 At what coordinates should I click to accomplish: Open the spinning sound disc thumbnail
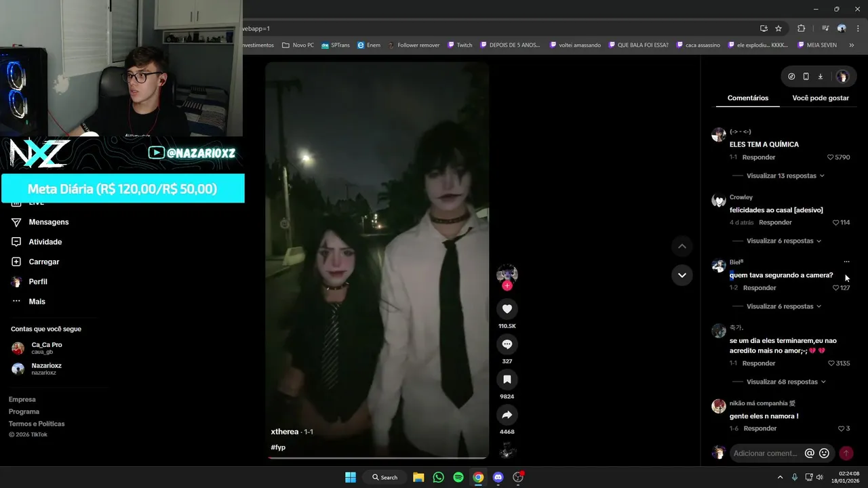click(x=507, y=450)
